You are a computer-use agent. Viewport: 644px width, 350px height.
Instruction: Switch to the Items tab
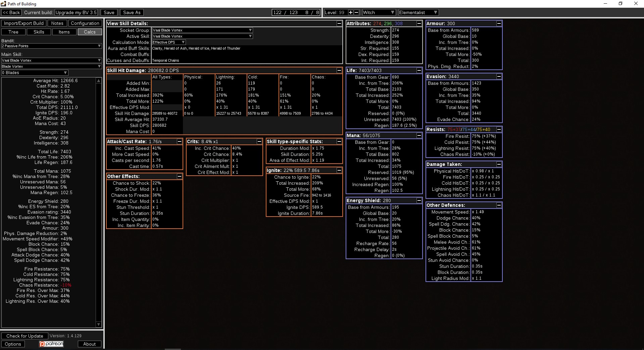pos(64,32)
